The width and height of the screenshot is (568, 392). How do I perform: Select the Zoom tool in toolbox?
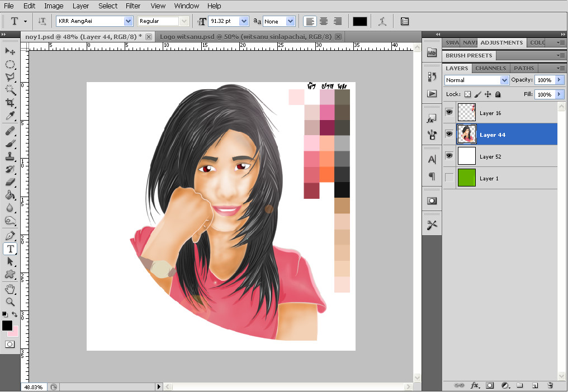point(10,302)
